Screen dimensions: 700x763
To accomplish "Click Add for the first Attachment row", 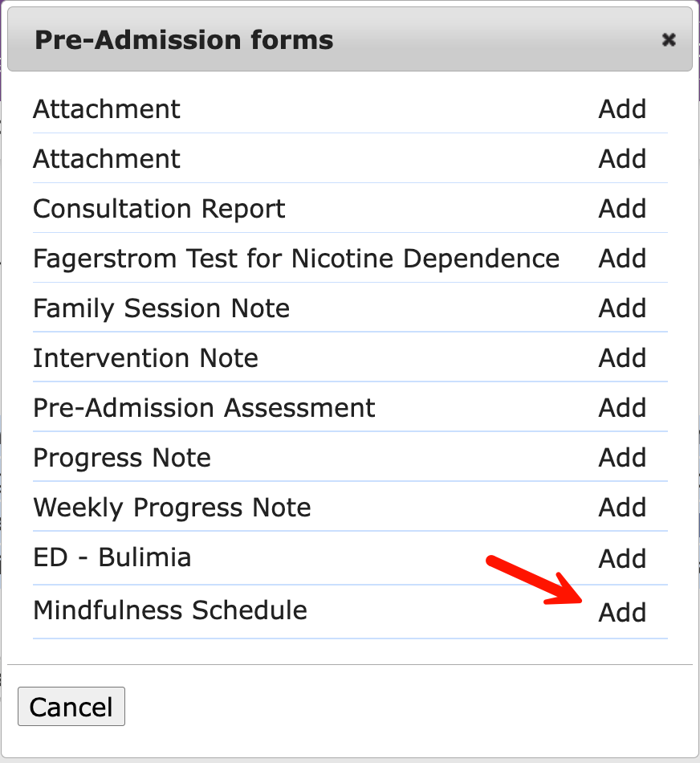I will [622, 109].
